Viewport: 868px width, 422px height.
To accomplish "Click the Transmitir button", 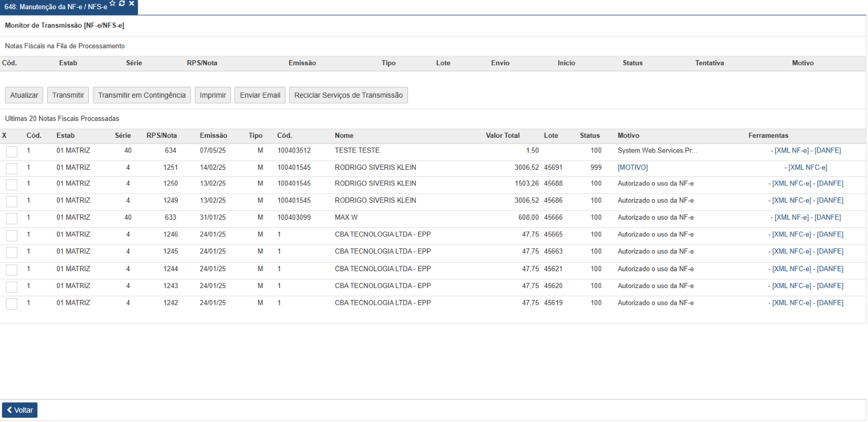I will [x=68, y=95].
